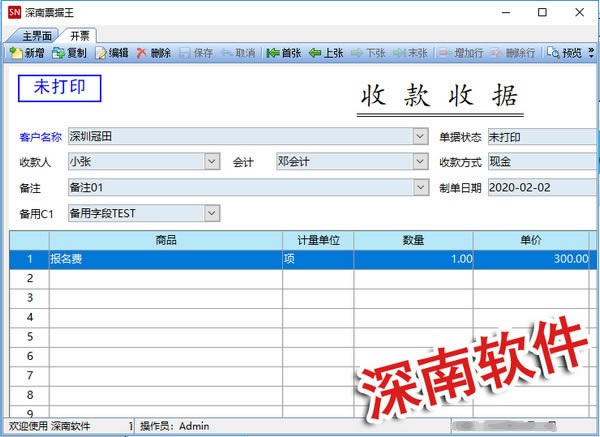The image size is (600, 437).
Task: Expand the 客户名称 dropdown
Action: click(420, 136)
